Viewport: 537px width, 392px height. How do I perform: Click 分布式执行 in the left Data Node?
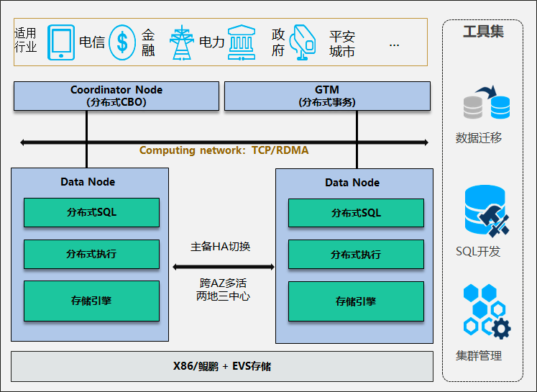point(92,254)
